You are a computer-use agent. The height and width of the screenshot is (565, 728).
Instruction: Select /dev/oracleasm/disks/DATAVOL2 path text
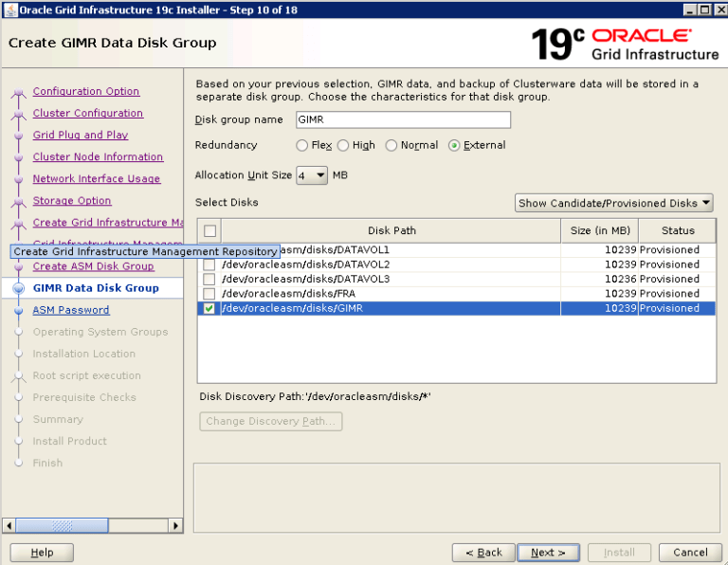tap(306, 264)
